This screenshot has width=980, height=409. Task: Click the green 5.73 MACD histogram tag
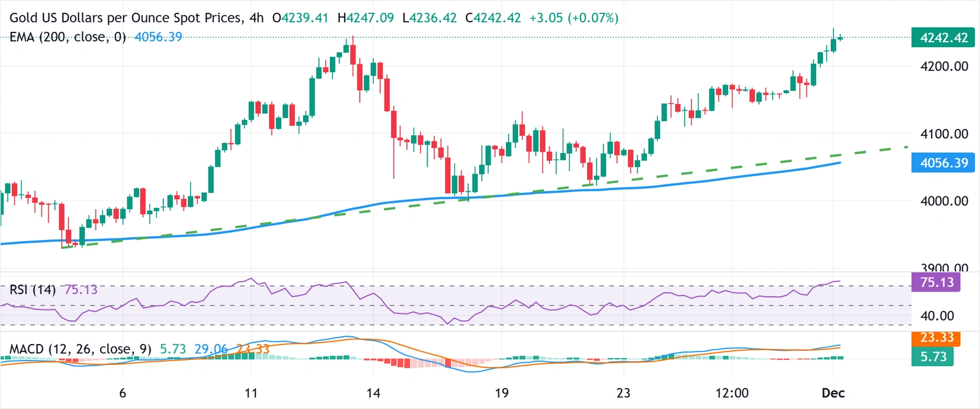click(933, 357)
